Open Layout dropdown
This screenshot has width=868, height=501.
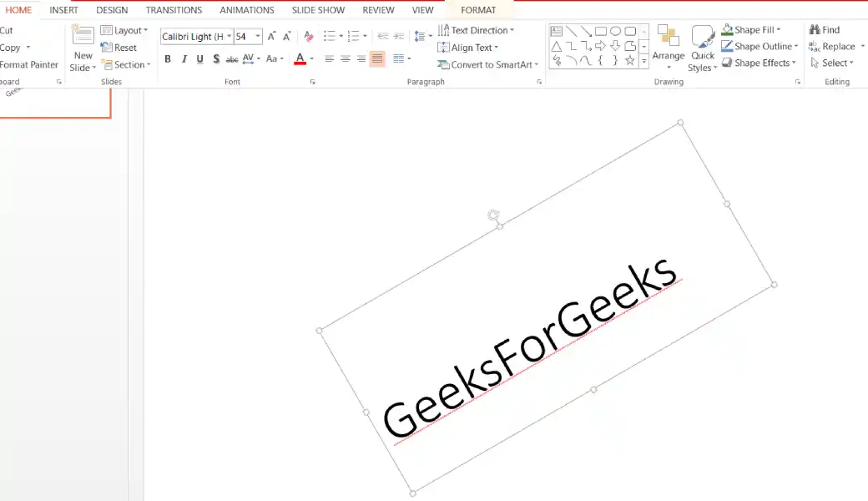pyautogui.click(x=124, y=30)
